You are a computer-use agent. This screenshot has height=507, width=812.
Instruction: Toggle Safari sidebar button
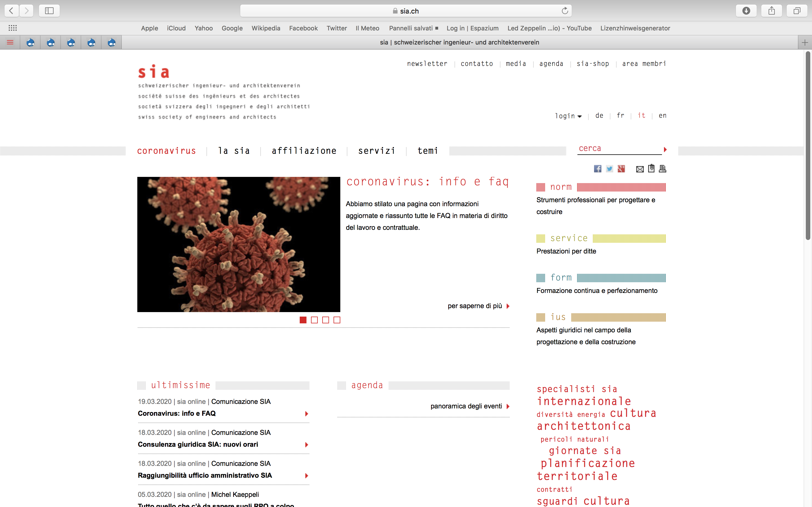49,11
